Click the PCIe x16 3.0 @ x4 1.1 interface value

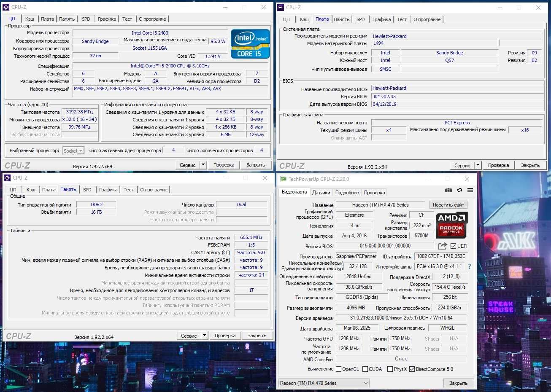point(439,266)
